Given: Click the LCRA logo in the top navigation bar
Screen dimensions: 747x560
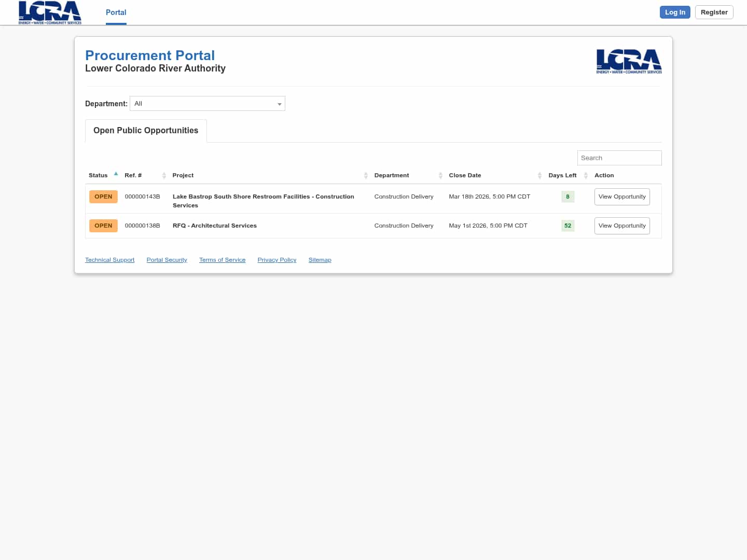Looking at the screenshot, I should pos(49,12).
